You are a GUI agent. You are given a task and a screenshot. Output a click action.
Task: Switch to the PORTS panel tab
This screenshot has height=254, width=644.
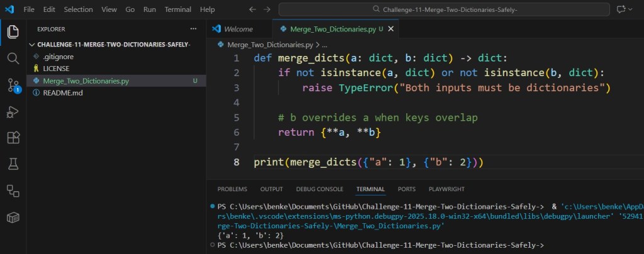point(407,189)
